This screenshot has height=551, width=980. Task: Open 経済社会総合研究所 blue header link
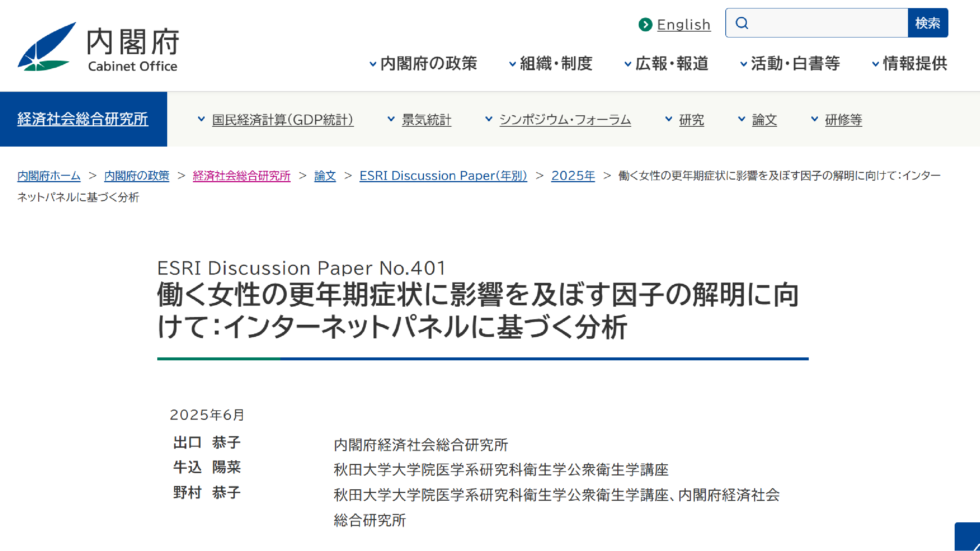[x=83, y=119]
